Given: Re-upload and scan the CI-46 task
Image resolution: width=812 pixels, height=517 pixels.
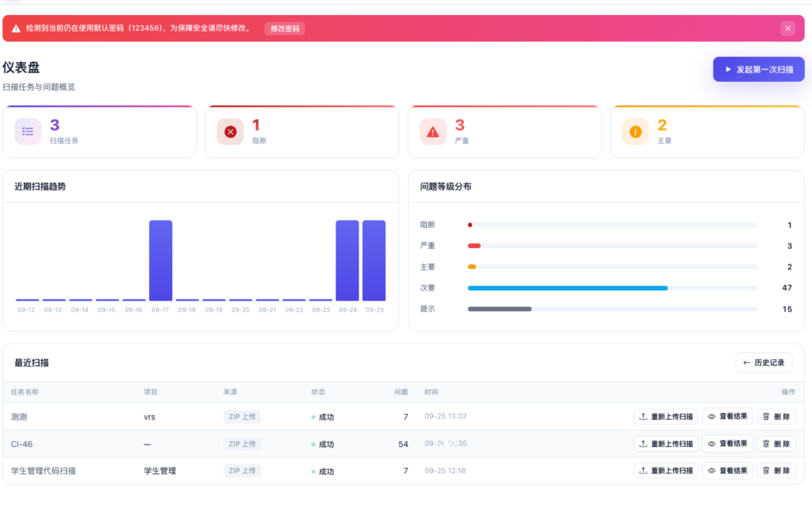Looking at the screenshot, I should 666,443.
